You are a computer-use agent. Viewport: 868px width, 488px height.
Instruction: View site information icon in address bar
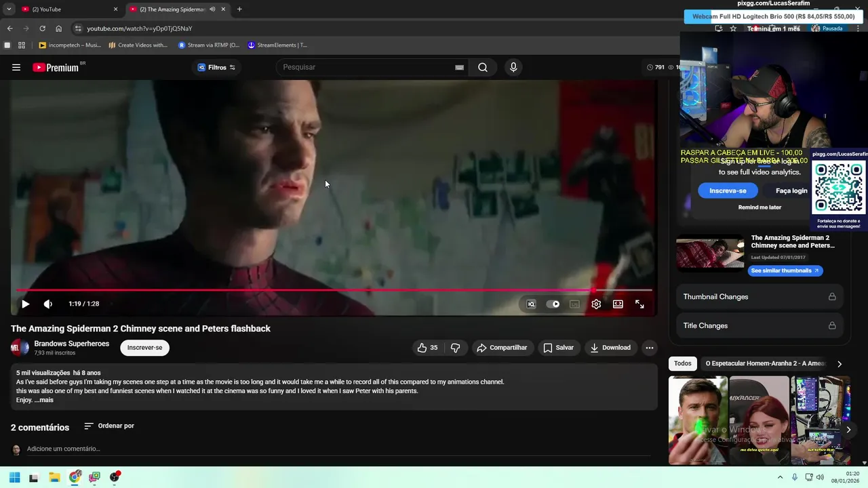click(78, 28)
